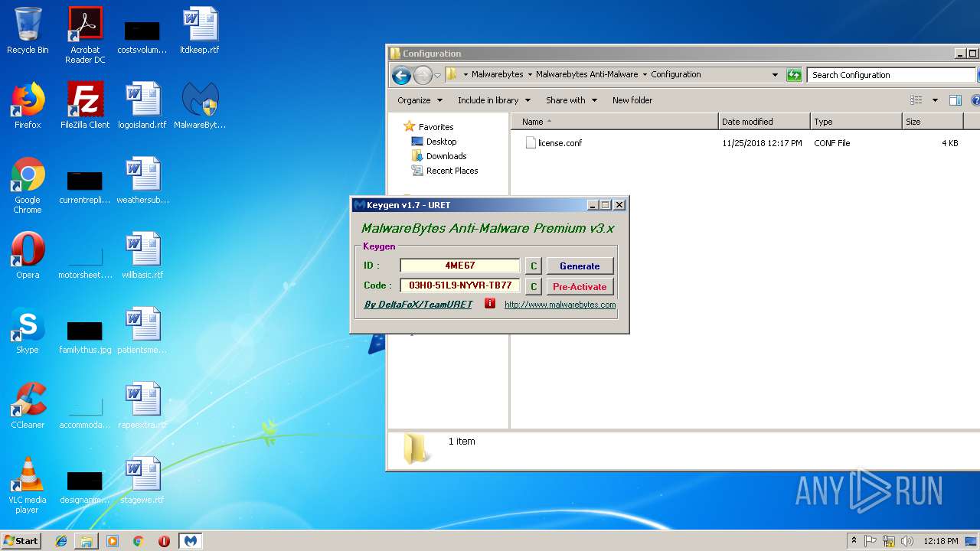Click Malwarebytes breadcrumb in address bar
980x551 pixels.
pyautogui.click(x=497, y=75)
